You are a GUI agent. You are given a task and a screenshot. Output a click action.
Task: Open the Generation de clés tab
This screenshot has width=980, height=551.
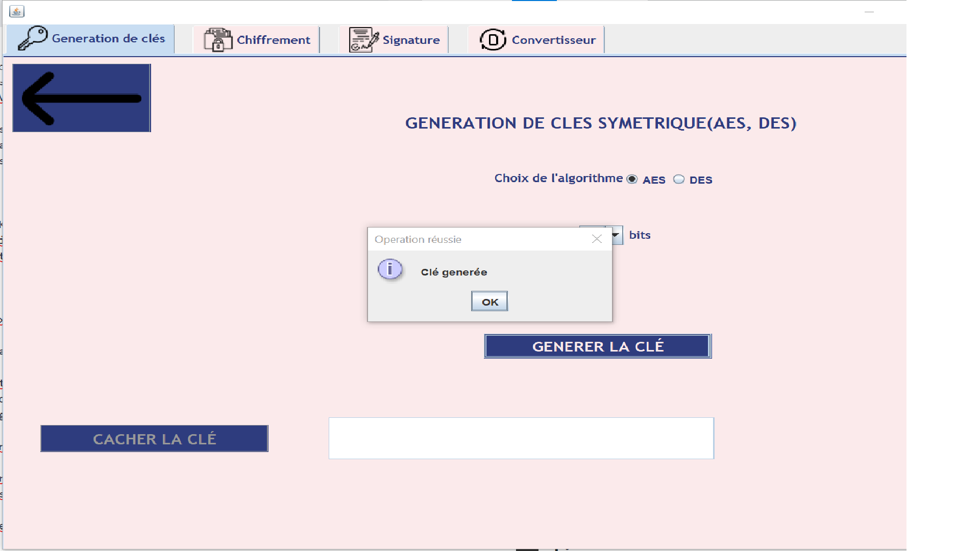pos(91,39)
